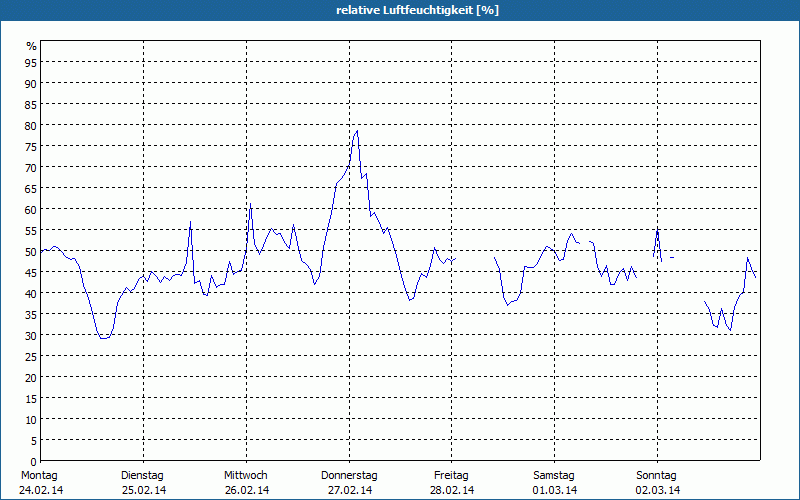Click the lowest dip of the curve on Monday

click(x=103, y=338)
